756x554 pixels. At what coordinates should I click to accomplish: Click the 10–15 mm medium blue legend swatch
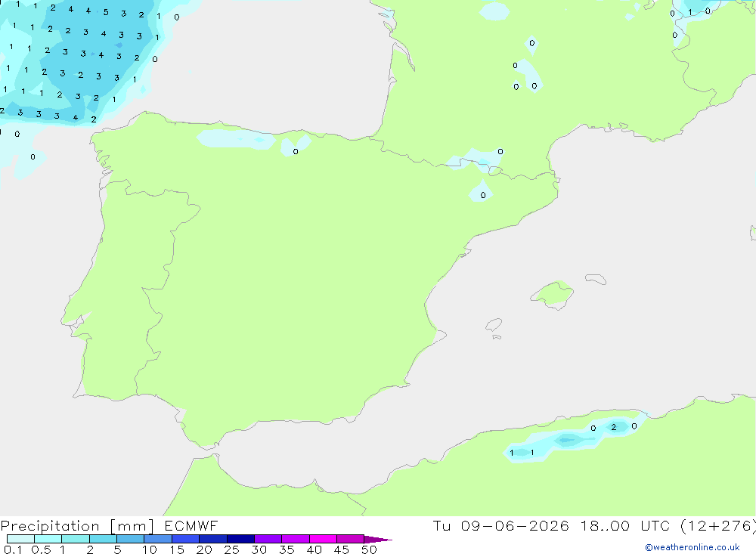tap(158, 539)
